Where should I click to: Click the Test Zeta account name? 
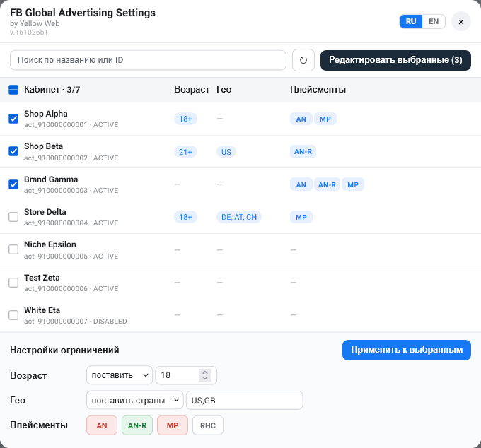[x=42, y=277]
